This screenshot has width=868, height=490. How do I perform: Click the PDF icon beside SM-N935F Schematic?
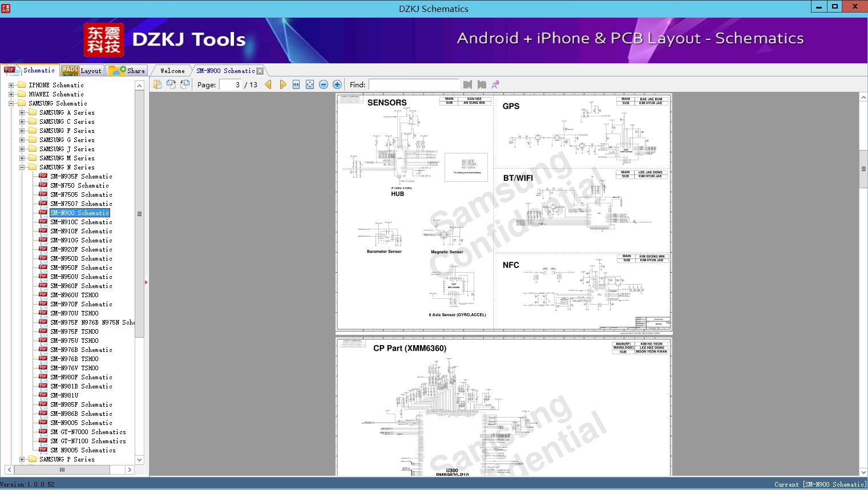(43, 176)
